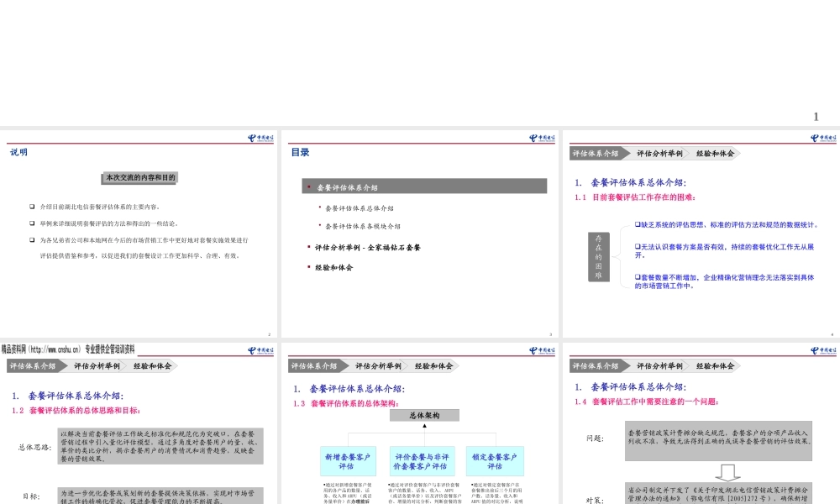Click heading 1.2 套餐评估体系的总体思路和目标
The height and width of the screenshot is (504, 840).
(76, 410)
